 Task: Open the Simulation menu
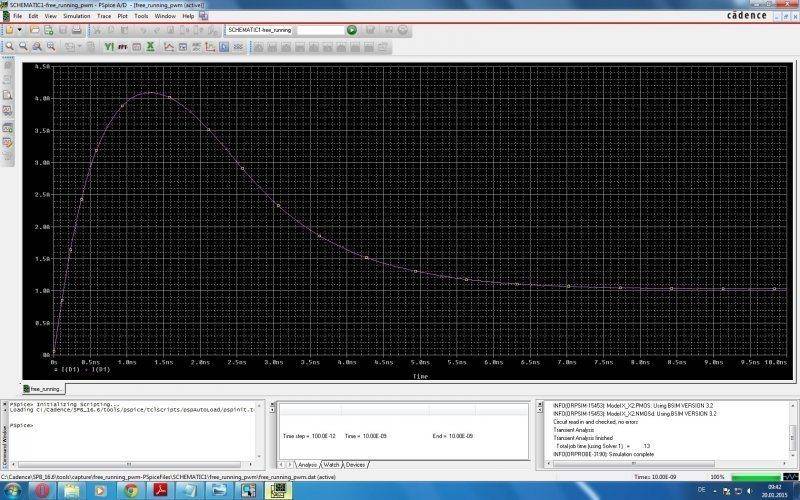[76, 16]
